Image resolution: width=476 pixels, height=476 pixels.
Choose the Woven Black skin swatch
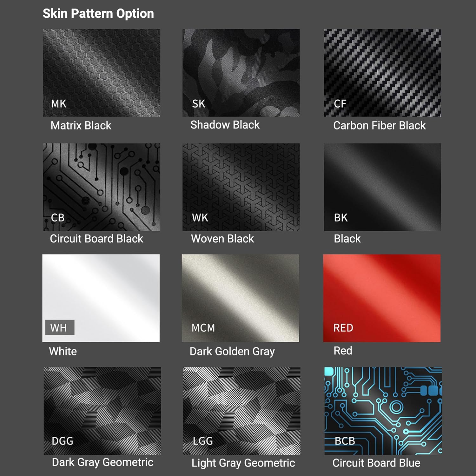(x=241, y=187)
